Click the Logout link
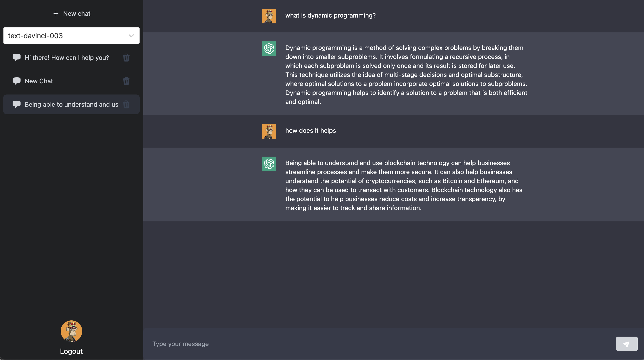The image size is (644, 360). coord(71,351)
